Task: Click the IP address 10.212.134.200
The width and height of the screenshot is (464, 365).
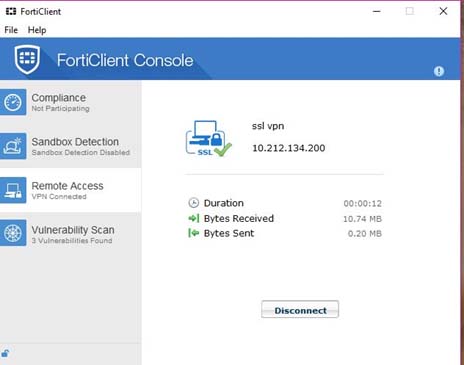Action: (289, 148)
